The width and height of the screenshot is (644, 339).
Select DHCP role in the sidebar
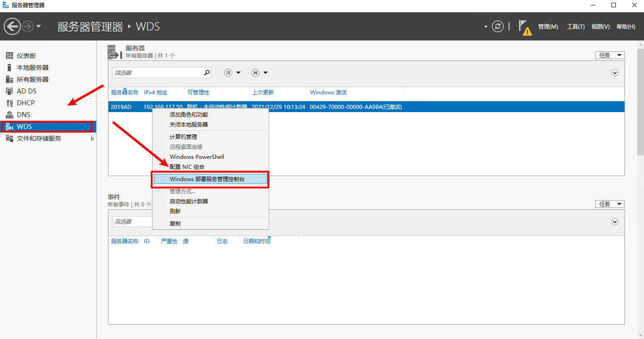25,103
